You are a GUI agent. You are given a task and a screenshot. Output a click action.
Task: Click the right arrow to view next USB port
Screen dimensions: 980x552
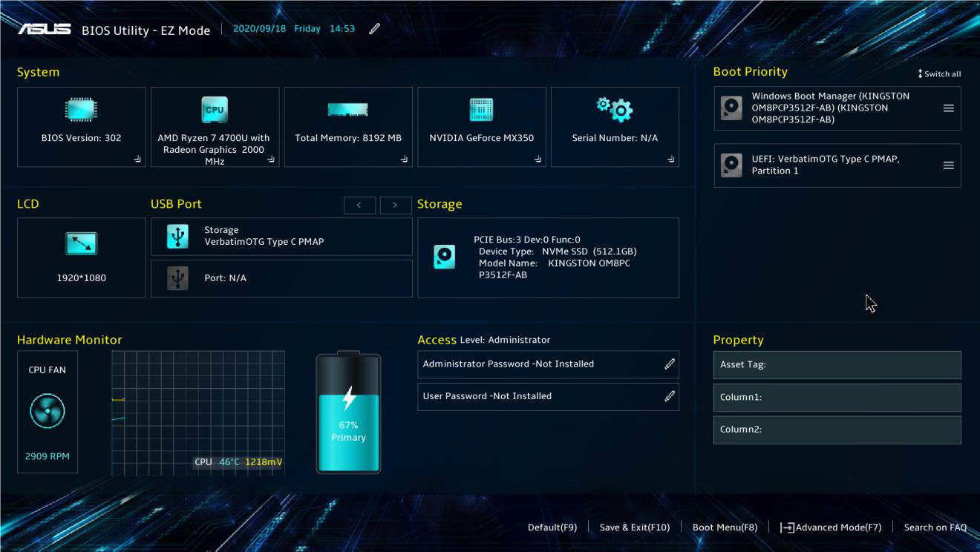pyautogui.click(x=396, y=205)
